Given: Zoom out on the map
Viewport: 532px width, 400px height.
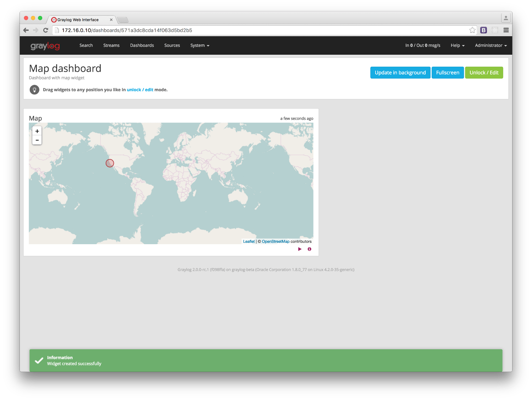Looking at the screenshot, I should click(37, 140).
